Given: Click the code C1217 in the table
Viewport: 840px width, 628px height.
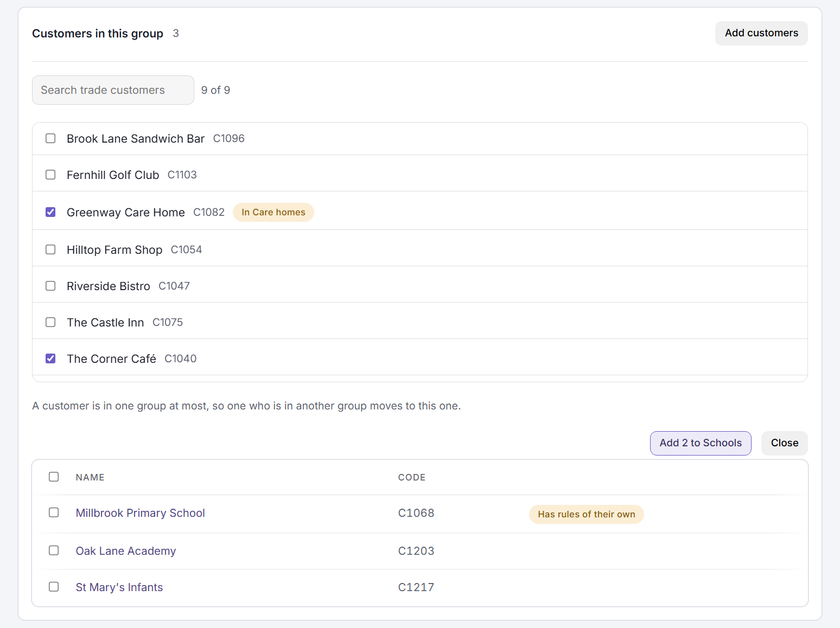Looking at the screenshot, I should (x=416, y=587).
